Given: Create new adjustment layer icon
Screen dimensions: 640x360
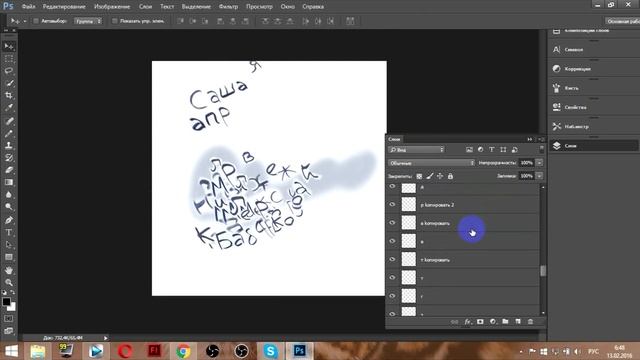Looking at the screenshot, I should (x=493, y=322).
